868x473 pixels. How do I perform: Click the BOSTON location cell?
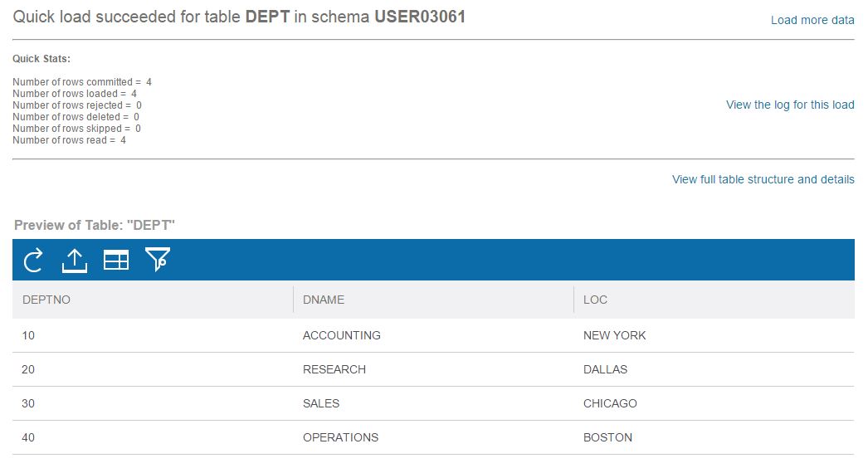coord(607,437)
